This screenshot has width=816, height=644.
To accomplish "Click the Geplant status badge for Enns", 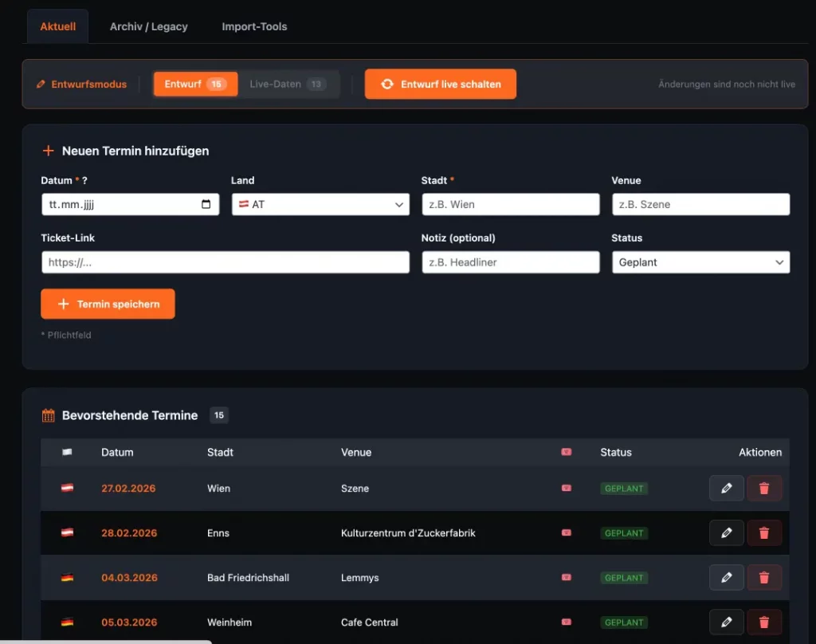I will click(x=624, y=533).
